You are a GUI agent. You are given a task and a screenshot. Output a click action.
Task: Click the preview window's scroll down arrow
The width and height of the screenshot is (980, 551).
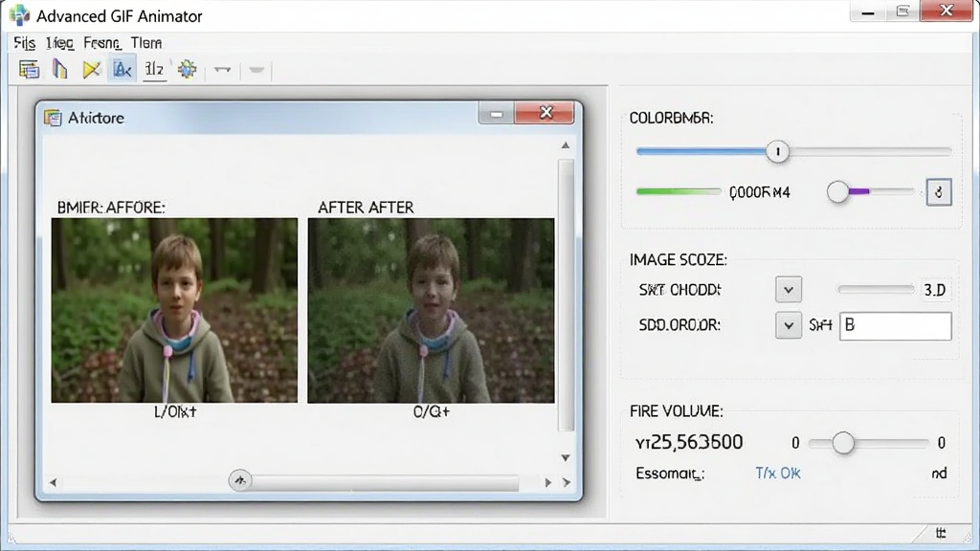tap(566, 458)
